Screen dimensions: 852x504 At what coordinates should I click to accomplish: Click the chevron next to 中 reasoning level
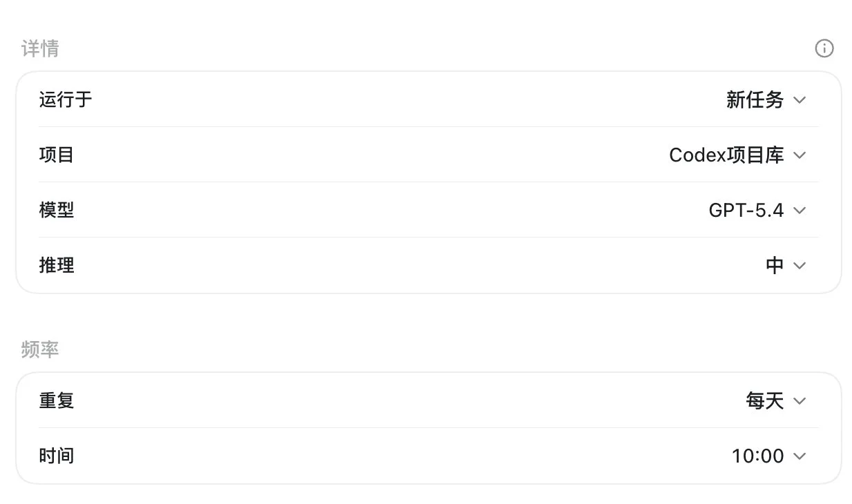click(x=800, y=266)
